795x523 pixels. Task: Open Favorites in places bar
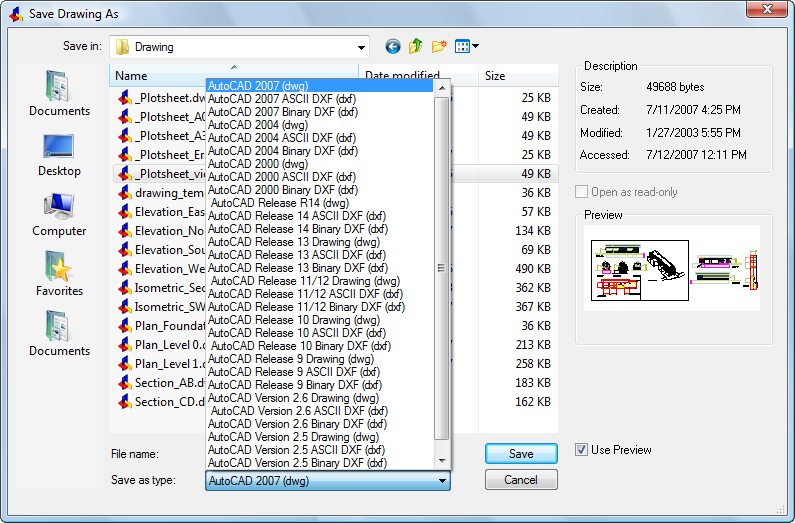pyautogui.click(x=59, y=274)
